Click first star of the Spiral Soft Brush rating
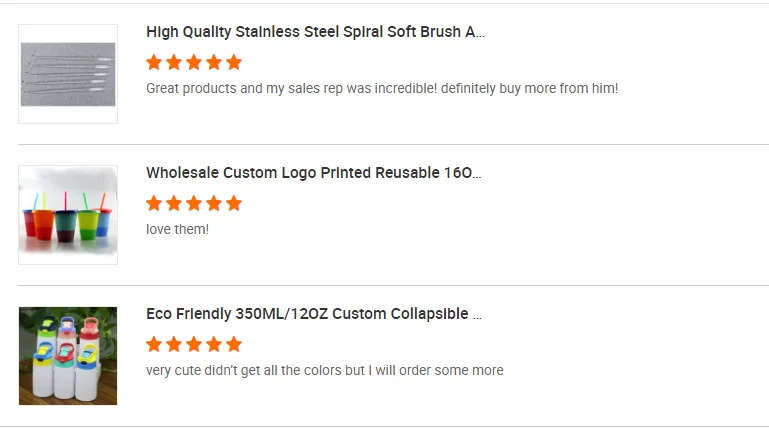The image size is (769, 429). pyautogui.click(x=154, y=62)
